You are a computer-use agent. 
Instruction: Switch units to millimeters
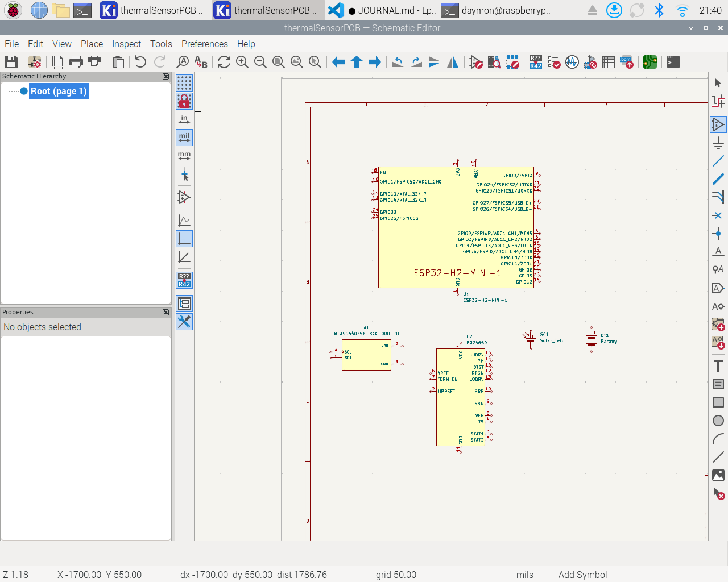[x=184, y=156]
